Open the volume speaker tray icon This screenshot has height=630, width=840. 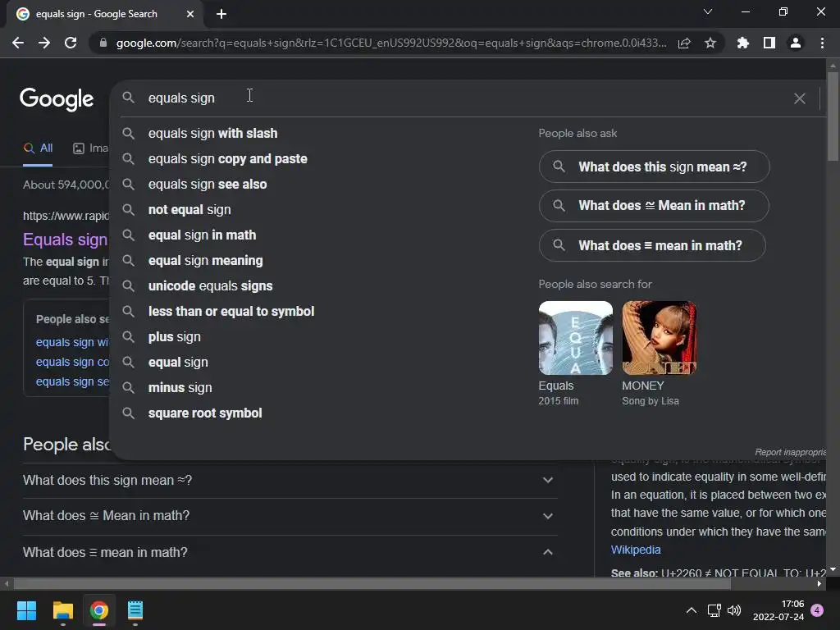[734, 610]
